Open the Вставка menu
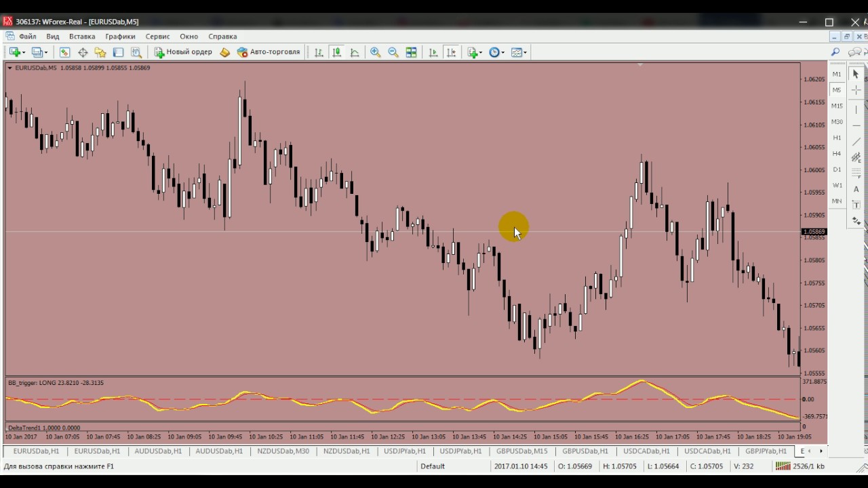 tap(82, 37)
